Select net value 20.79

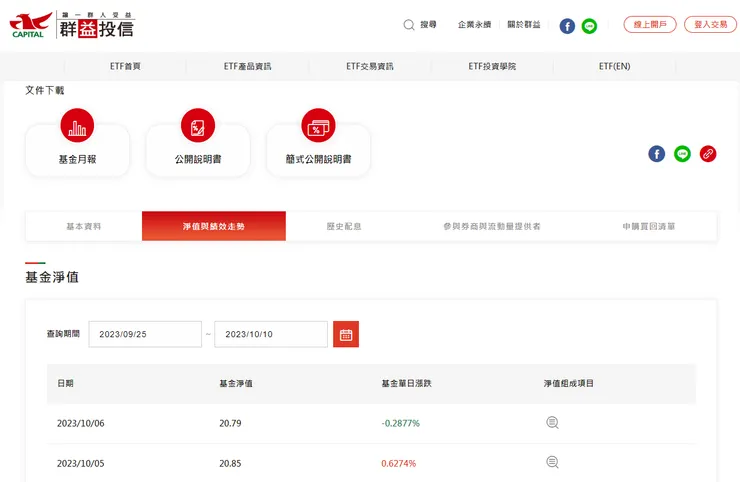click(230, 423)
